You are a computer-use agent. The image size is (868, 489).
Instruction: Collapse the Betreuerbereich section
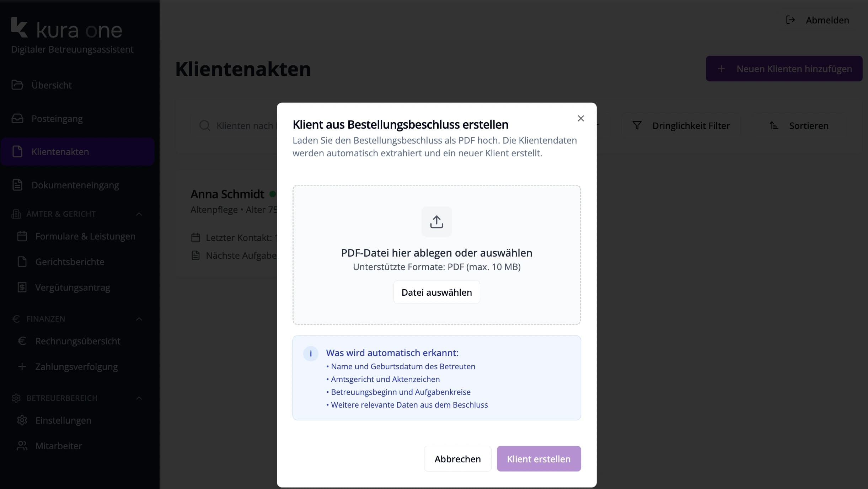(139, 398)
